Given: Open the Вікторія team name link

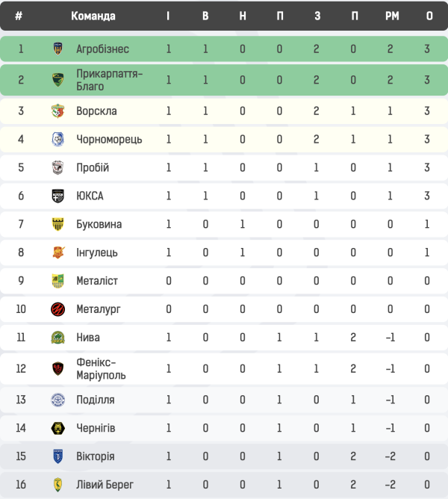Looking at the screenshot, I should pyautogui.click(x=95, y=456).
